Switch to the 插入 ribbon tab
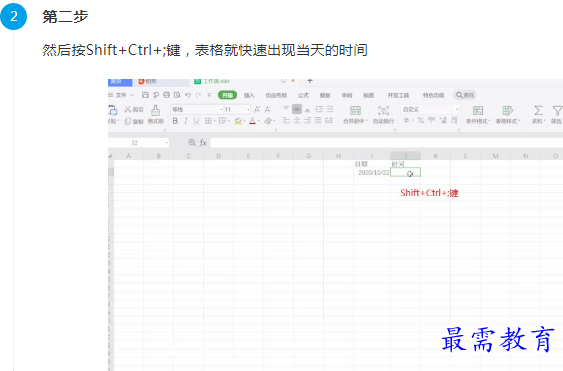563x371 pixels. click(x=249, y=95)
